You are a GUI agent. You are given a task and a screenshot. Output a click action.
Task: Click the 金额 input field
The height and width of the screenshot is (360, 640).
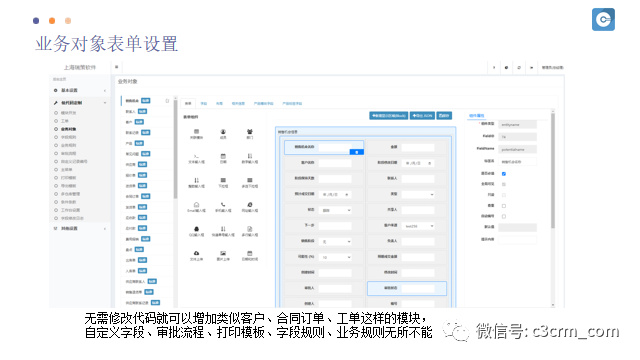coord(418,147)
